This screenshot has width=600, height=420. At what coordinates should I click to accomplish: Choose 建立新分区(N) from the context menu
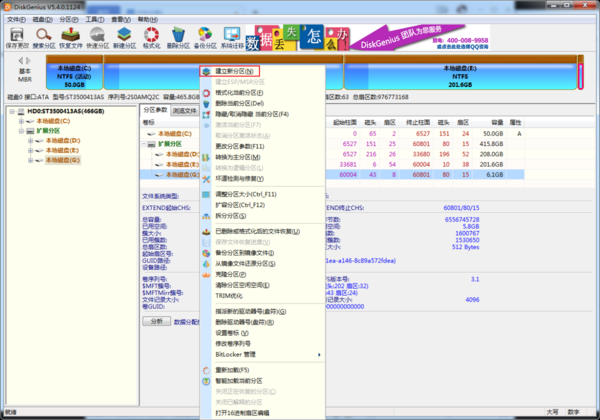point(236,72)
